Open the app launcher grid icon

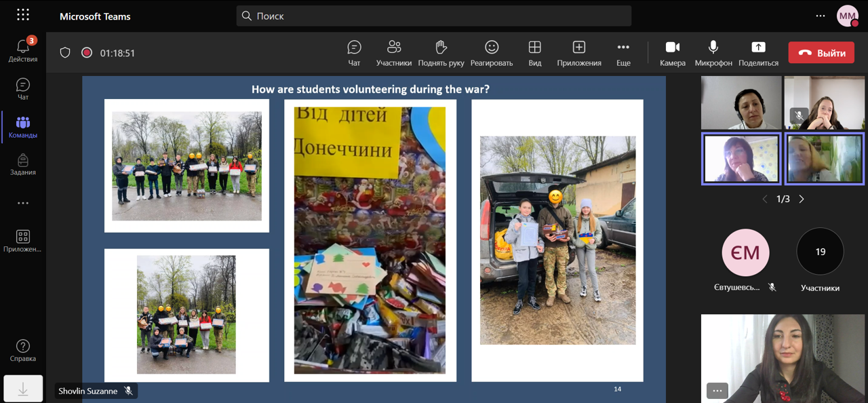click(23, 15)
